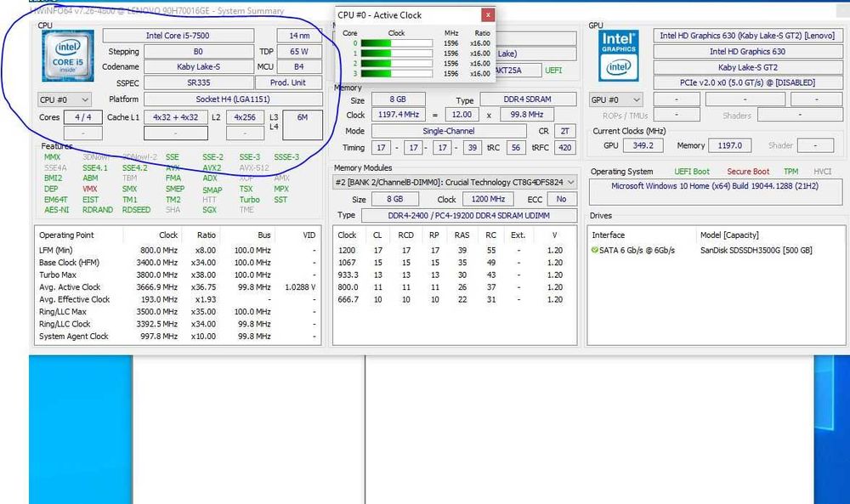Click the Single-Channel mode field
Viewport: 850px width, 504px height.
(x=449, y=131)
